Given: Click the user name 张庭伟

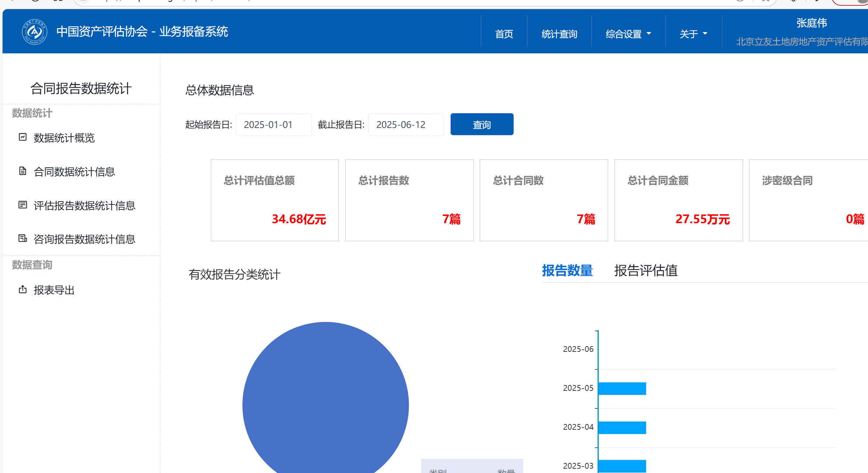Looking at the screenshot, I should (811, 23).
